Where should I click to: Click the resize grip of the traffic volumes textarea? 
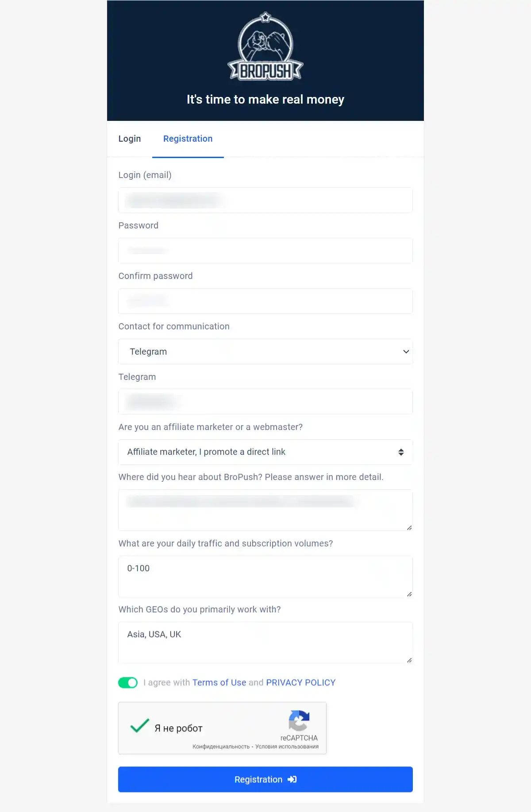click(409, 595)
